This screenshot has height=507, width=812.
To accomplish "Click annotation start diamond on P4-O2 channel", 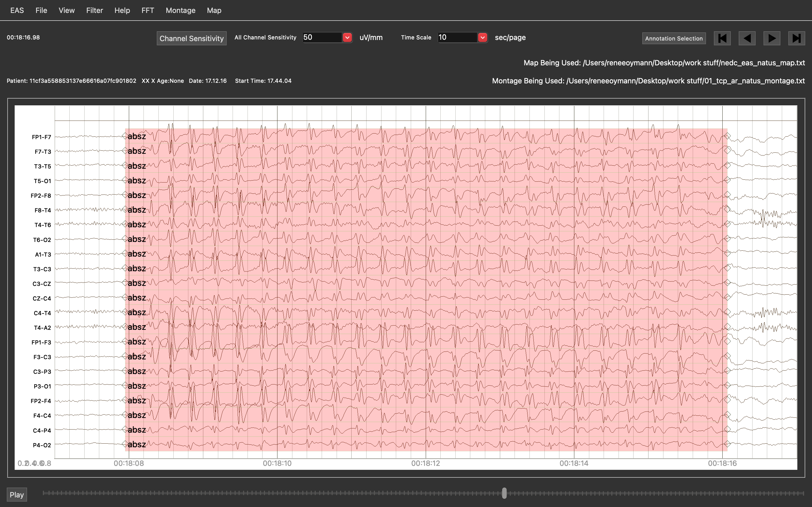I will pos(125,444).
